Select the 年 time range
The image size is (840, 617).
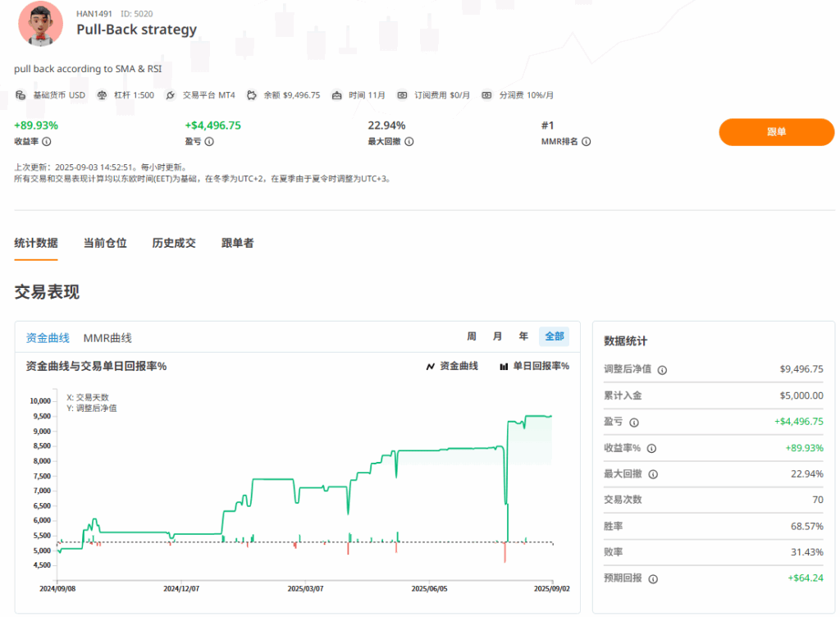pos(523,336)
